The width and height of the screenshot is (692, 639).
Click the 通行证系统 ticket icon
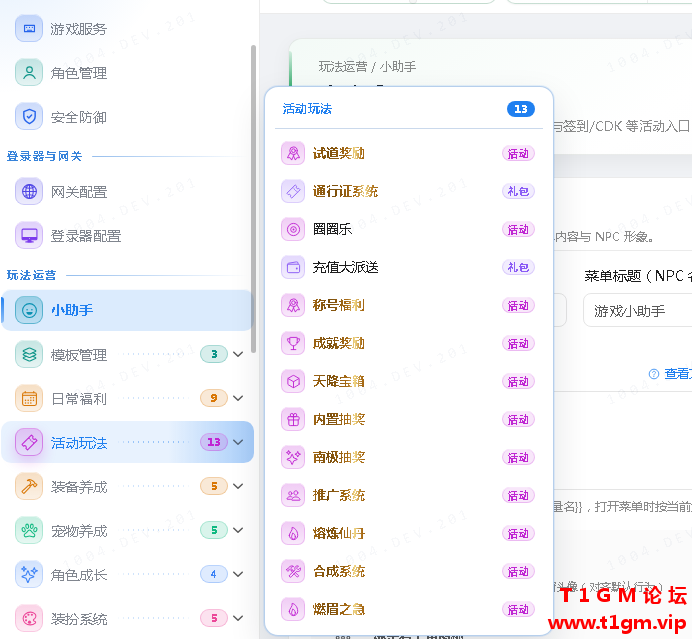(x=293, y=192)
